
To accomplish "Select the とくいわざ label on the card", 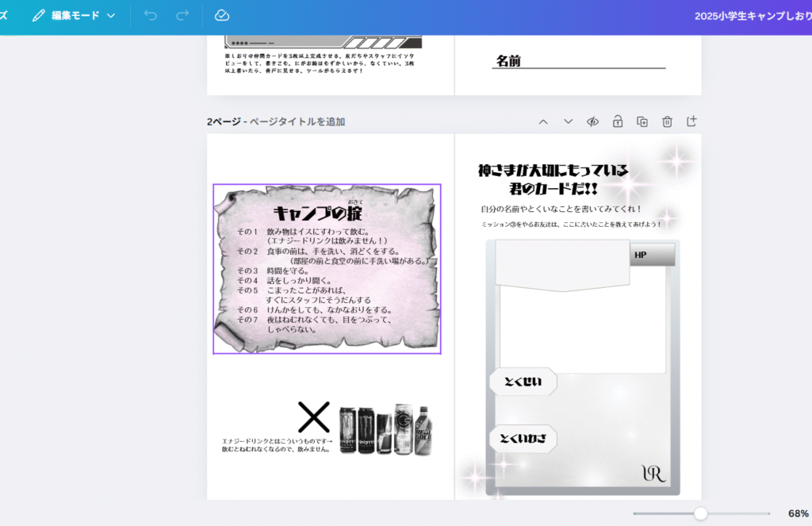I will point(523,439).
